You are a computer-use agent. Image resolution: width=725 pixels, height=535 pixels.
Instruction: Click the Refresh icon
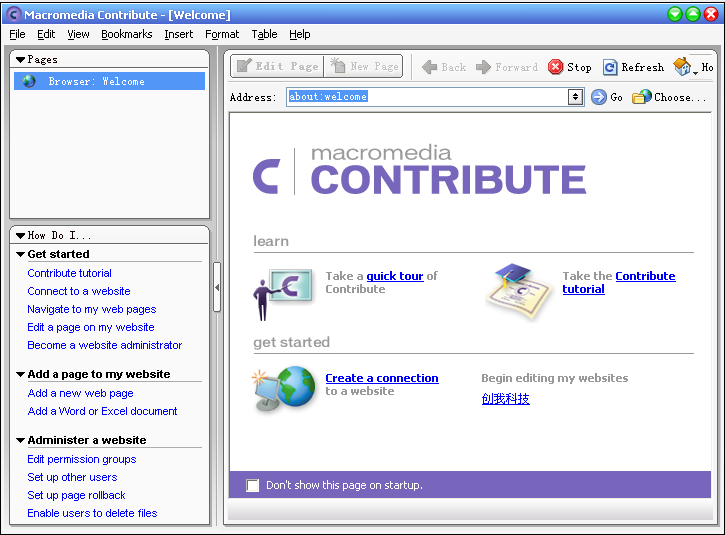[610, 68]
